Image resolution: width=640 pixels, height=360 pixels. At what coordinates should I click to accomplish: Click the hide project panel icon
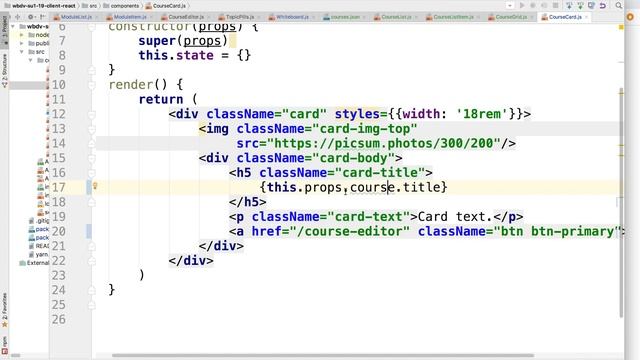pyautogui.click(x=42, y=17)
